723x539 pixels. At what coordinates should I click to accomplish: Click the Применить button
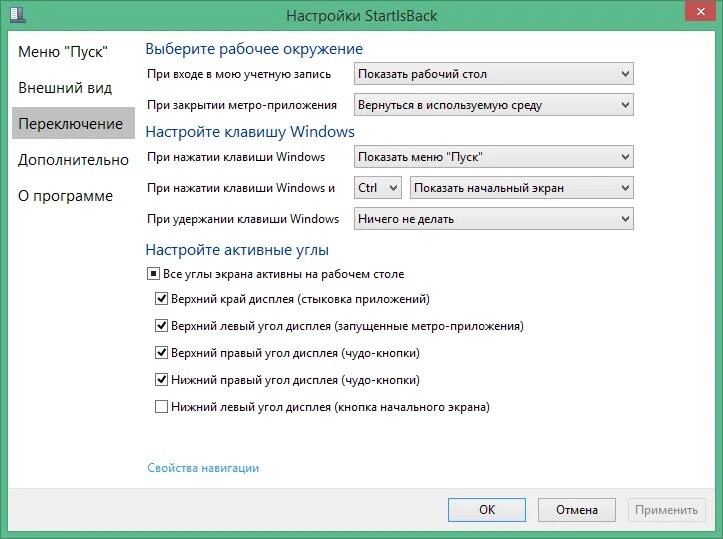coord(666,509)
